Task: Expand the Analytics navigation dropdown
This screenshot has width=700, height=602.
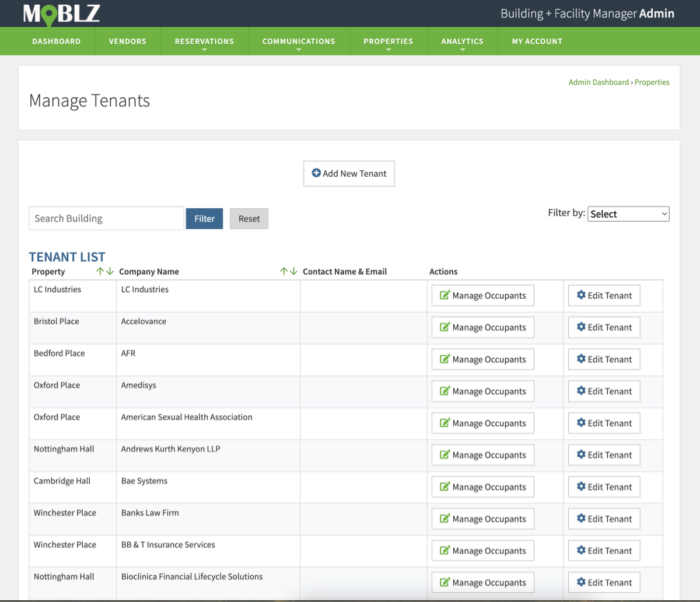Action: tap(462, 41)
